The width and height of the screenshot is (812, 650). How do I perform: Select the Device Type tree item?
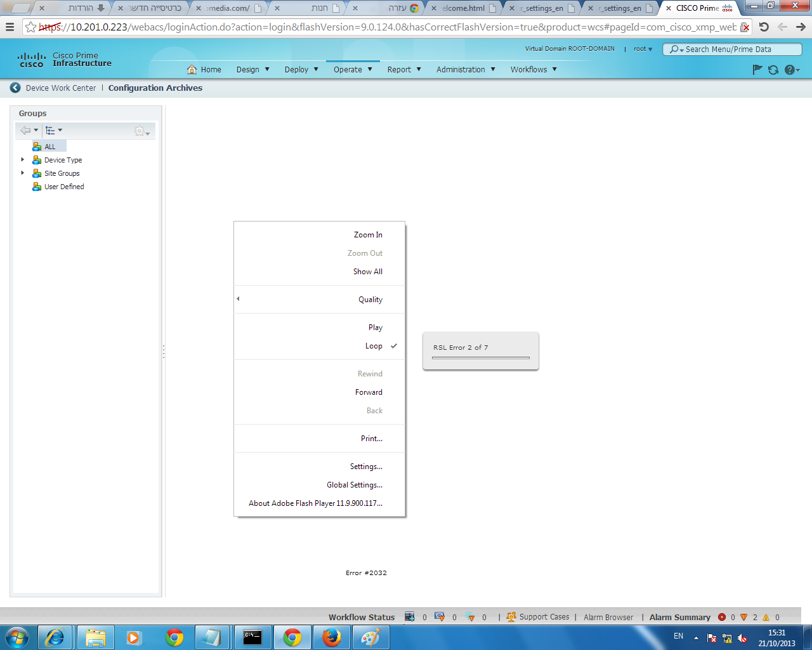(63, 160)
